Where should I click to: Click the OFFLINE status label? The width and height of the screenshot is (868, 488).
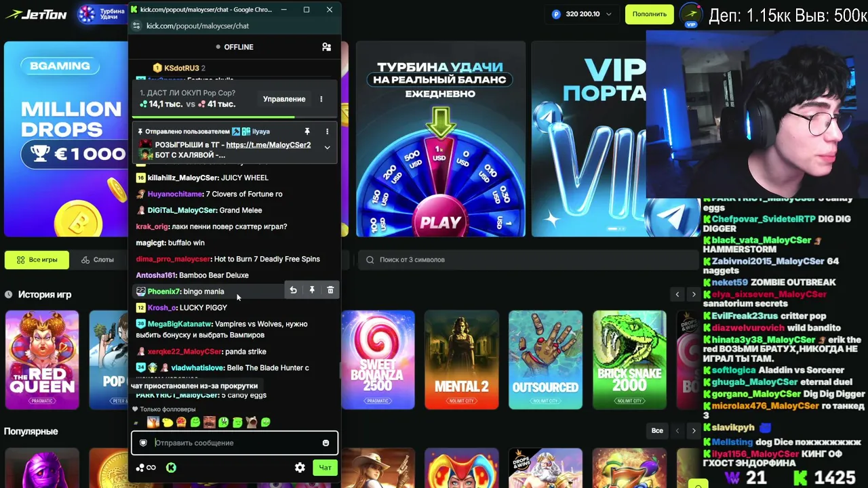click(x=239, y=47)
